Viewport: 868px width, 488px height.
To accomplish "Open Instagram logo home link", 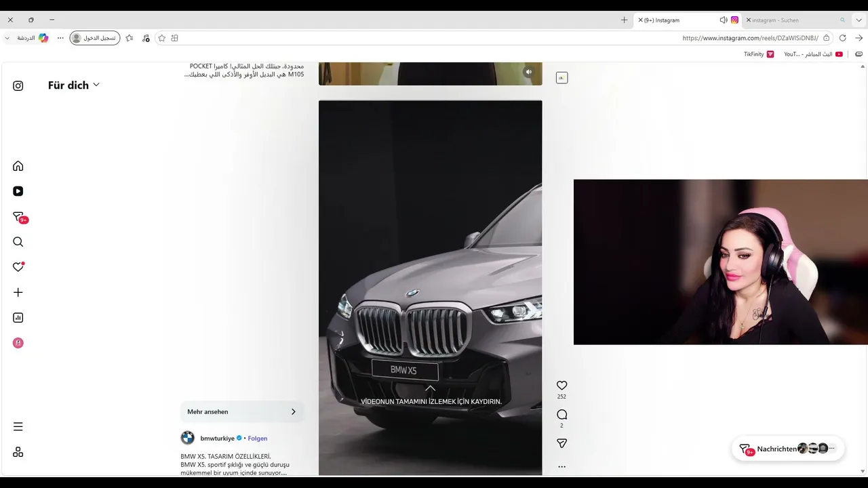I will point(18,85).
